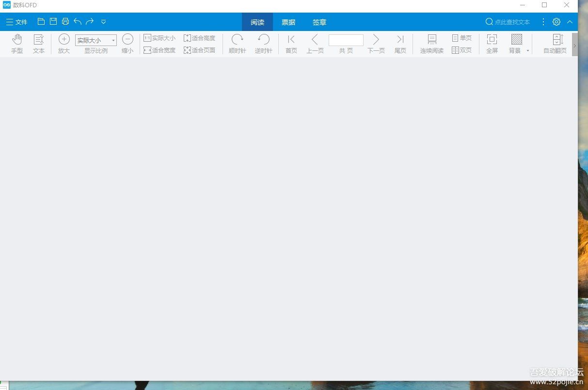Click the 点此查找文本 search box
Screen dimensions: 588x390
pyautogui.click(x=508, y=22)
